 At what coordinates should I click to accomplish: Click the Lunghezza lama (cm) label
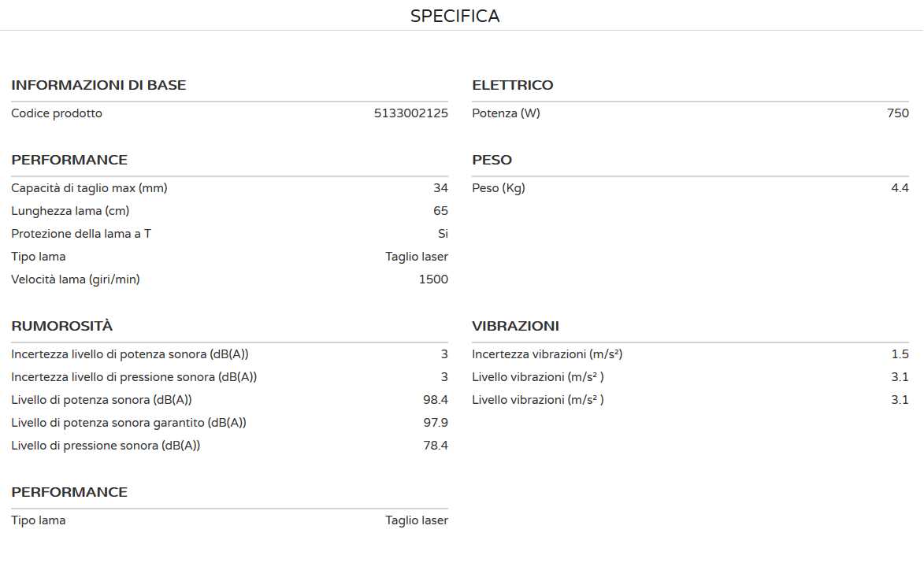(x=70, y=211)
